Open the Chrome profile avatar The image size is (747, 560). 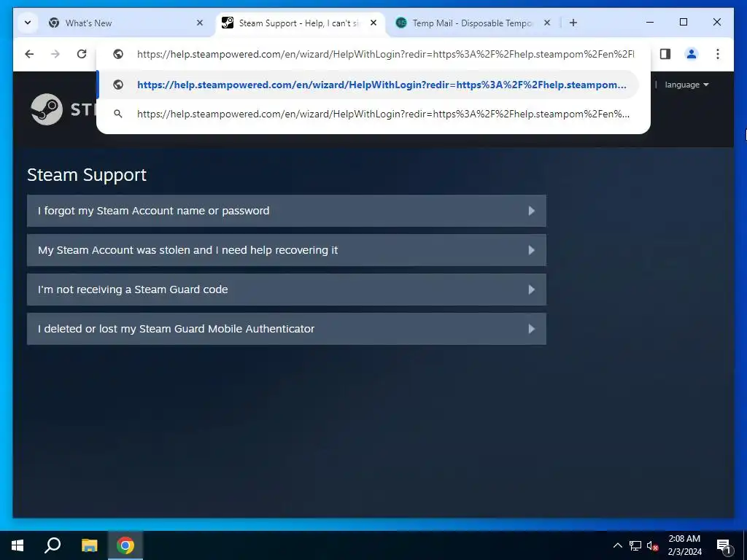point(692,54)
